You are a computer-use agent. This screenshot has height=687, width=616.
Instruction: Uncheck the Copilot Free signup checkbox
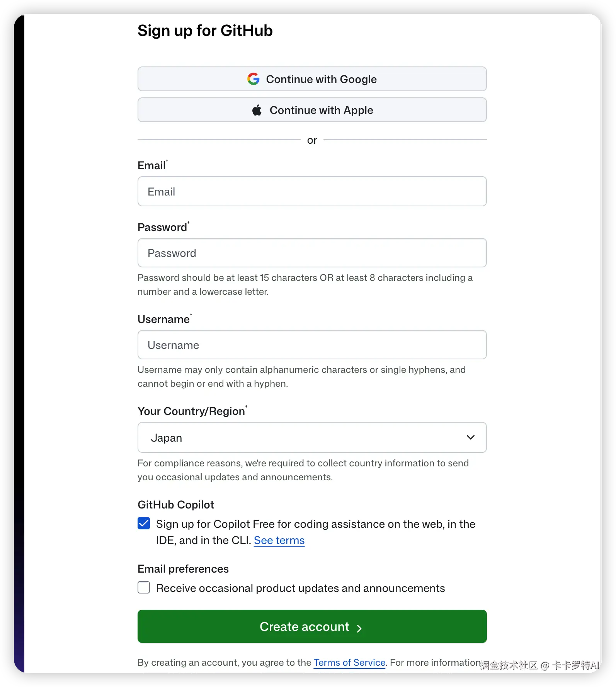point(144,523)
